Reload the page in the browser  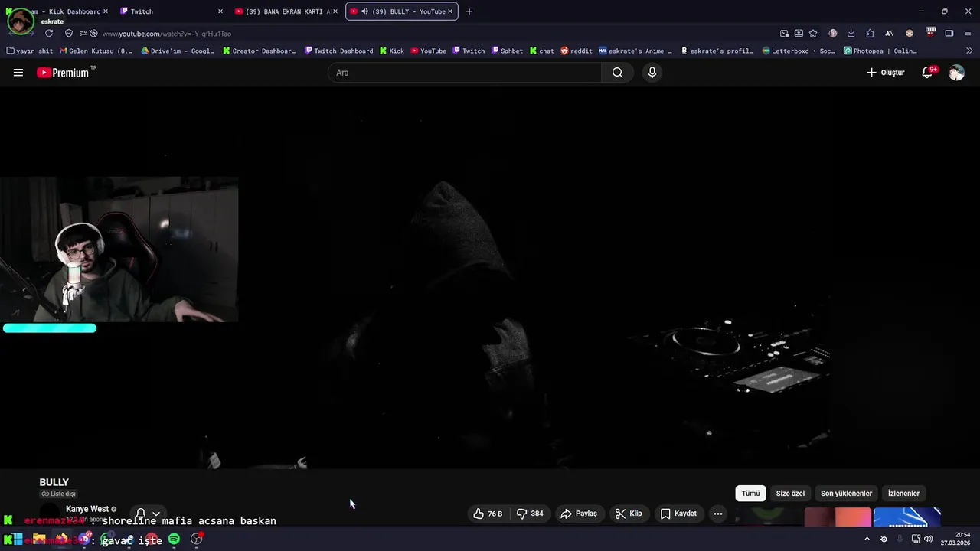[49, 34]
